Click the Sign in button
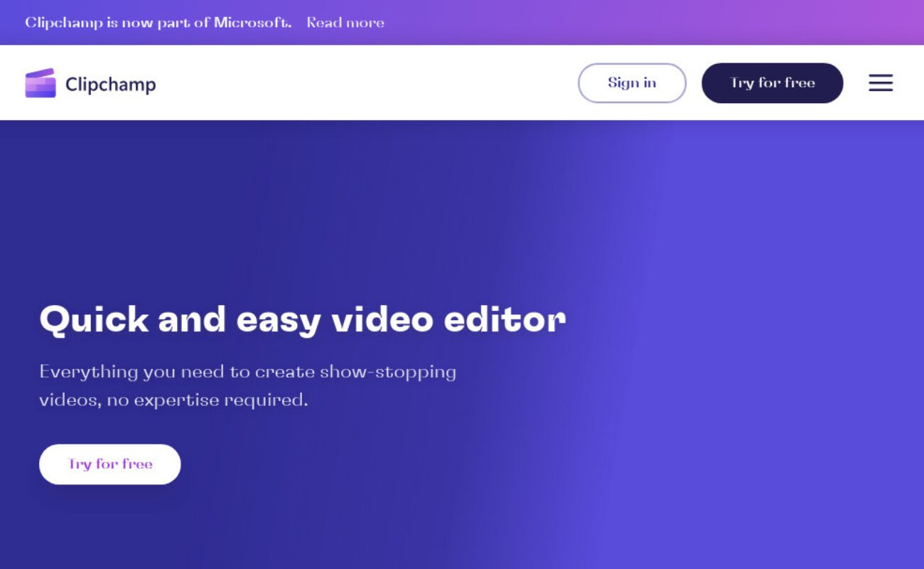The image size is (924, 569). tap(632, 83)
